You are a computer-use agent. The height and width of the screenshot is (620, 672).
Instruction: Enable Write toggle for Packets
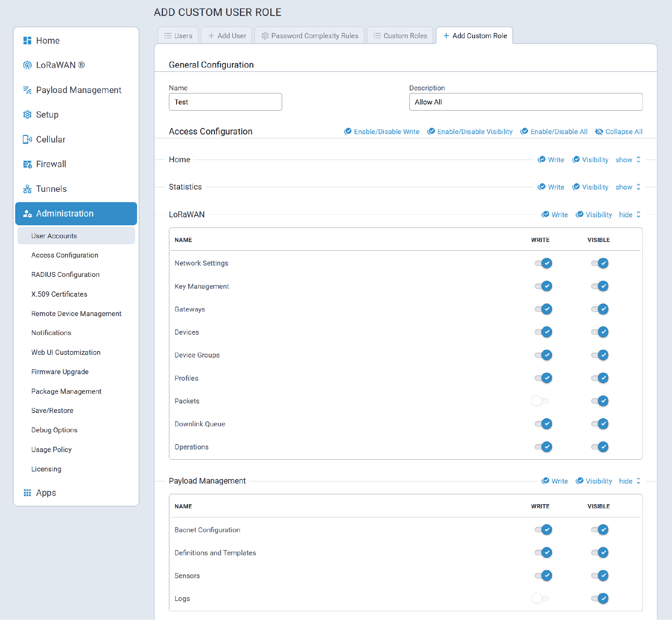click(x=540, y=401)
